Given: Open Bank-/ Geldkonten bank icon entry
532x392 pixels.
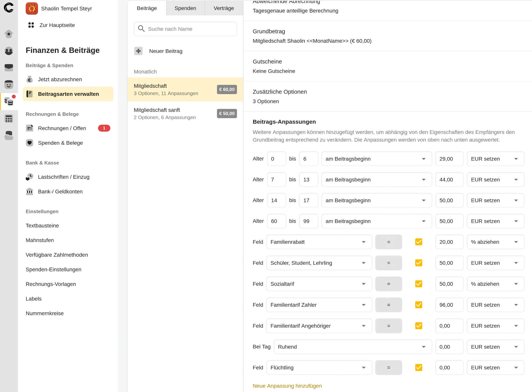Looking at the screenshot, I should [x=29, y=192].
